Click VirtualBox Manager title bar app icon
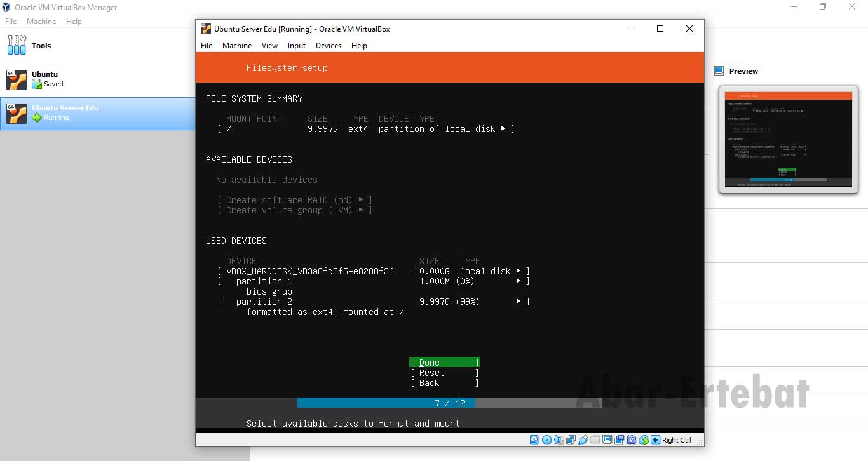The height and width of the screenshot is (461, 868). (x=7, y=8)
